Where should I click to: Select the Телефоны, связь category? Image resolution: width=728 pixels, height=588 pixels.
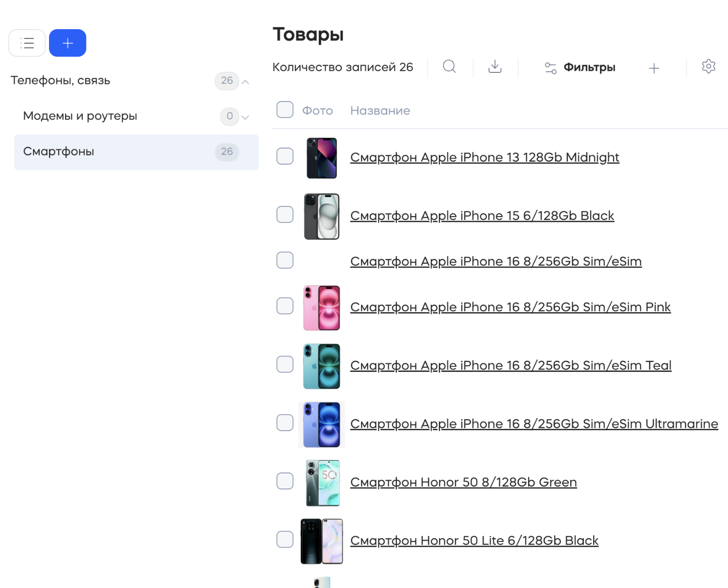[61, 81]
